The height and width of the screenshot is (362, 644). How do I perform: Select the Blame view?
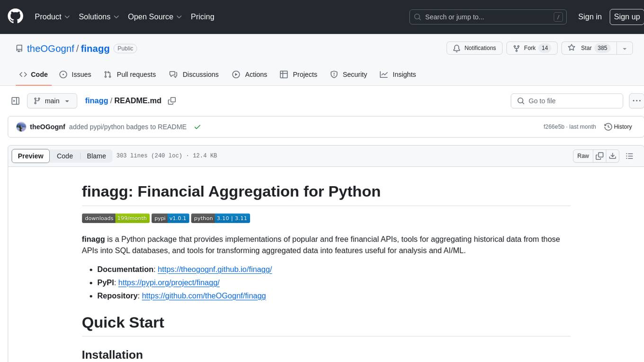tap(96, 156)
